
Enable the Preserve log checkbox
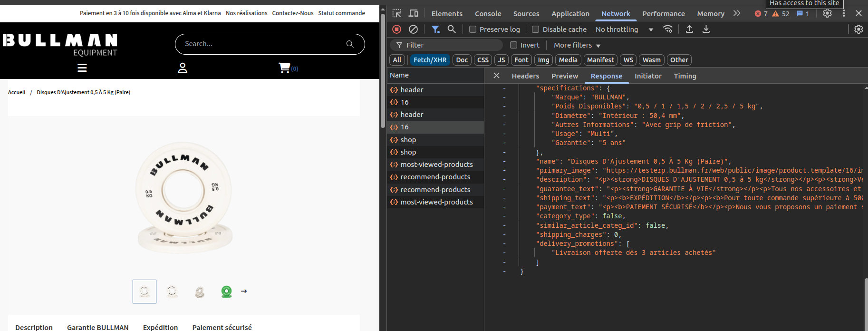tap(473, 29)
